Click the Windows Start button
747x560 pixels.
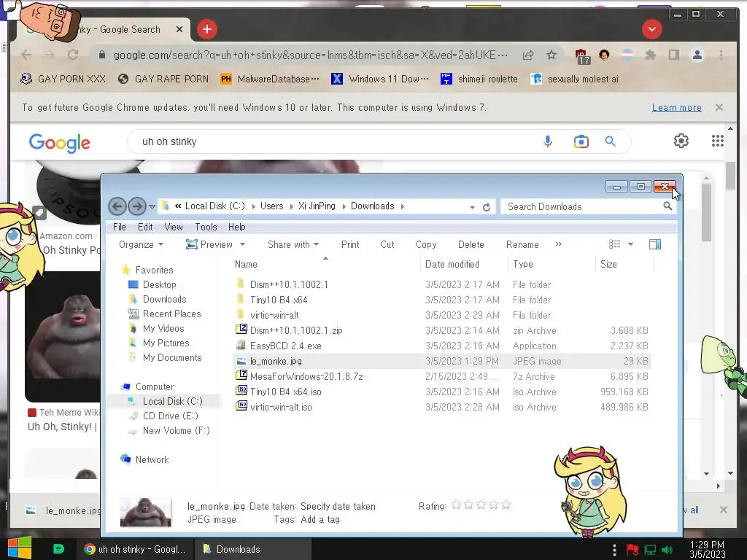[20, 548]
